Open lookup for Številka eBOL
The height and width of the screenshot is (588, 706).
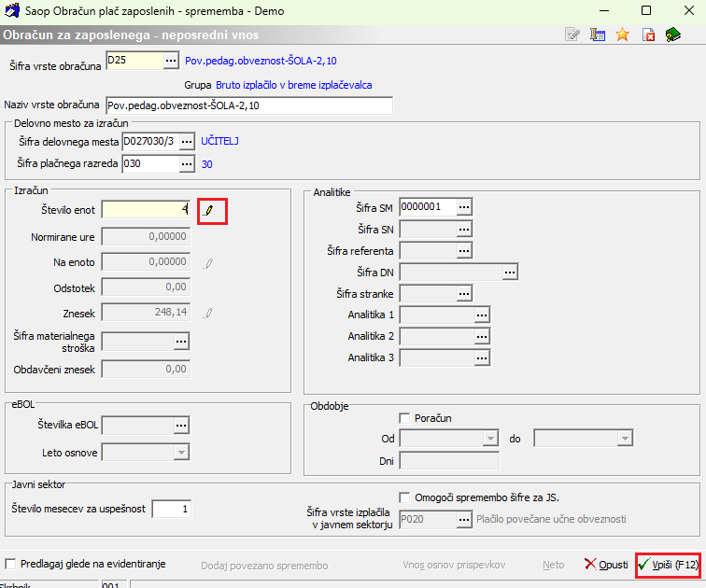click(181, 426)
